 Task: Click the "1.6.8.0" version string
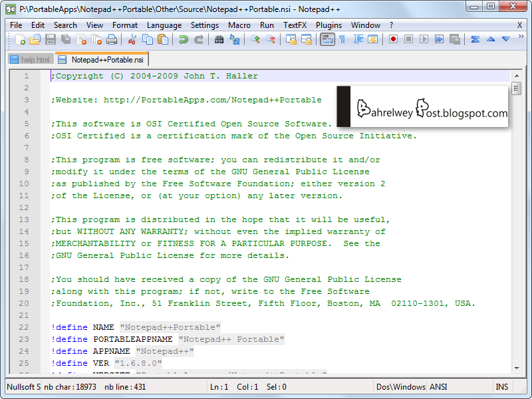138,363
